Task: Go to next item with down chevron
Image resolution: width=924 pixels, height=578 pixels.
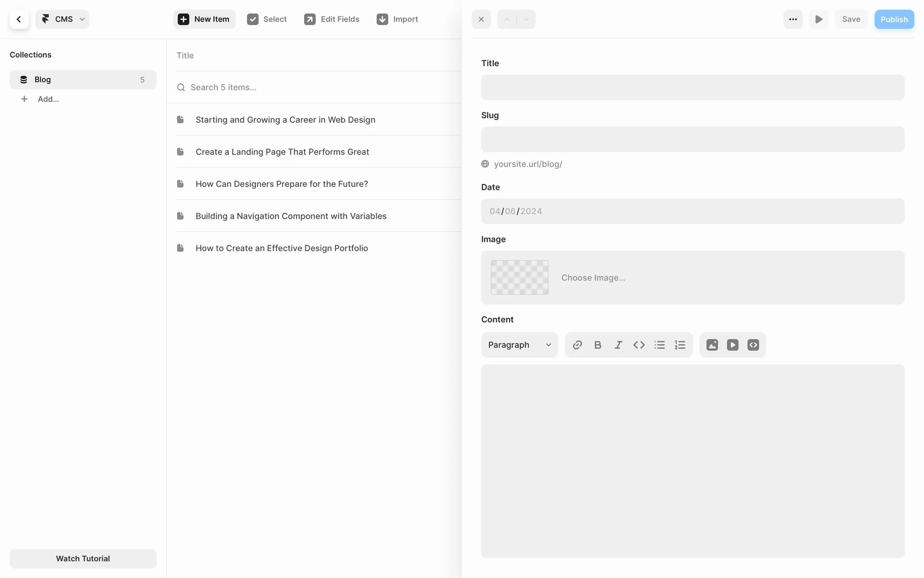Action: click(x=526, y=19)
